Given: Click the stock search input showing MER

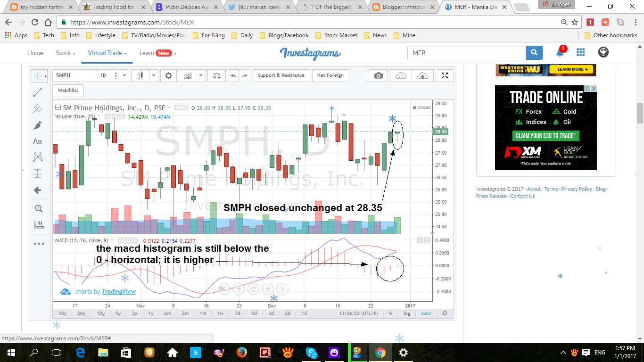Looking at the screenshot, I should [x=467, y=53].
